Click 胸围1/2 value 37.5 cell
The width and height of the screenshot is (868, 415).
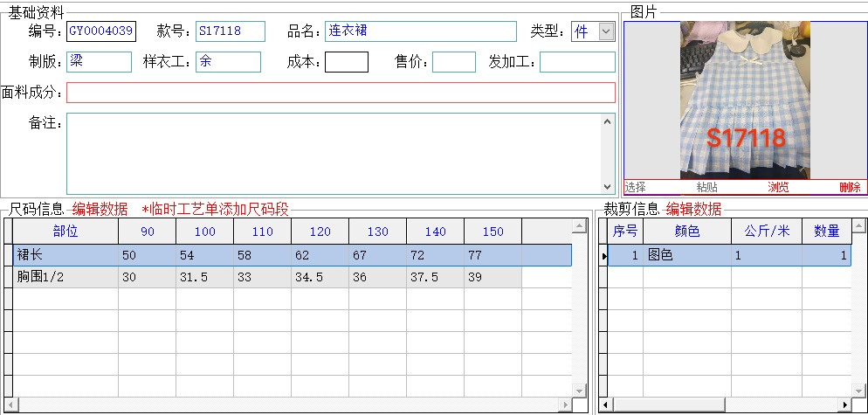pos(435,277)
